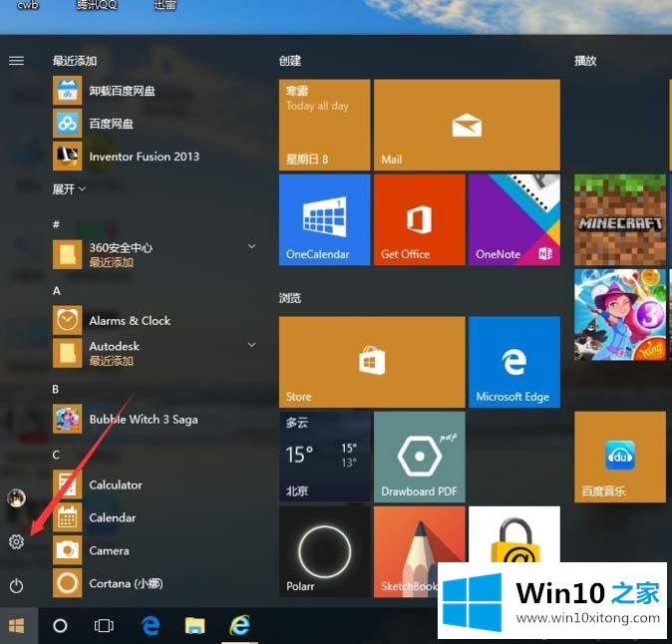The width and height of the screenshot is (672, 644).
Task: Open Settings gear icon
Action: [x=16, y=541]
